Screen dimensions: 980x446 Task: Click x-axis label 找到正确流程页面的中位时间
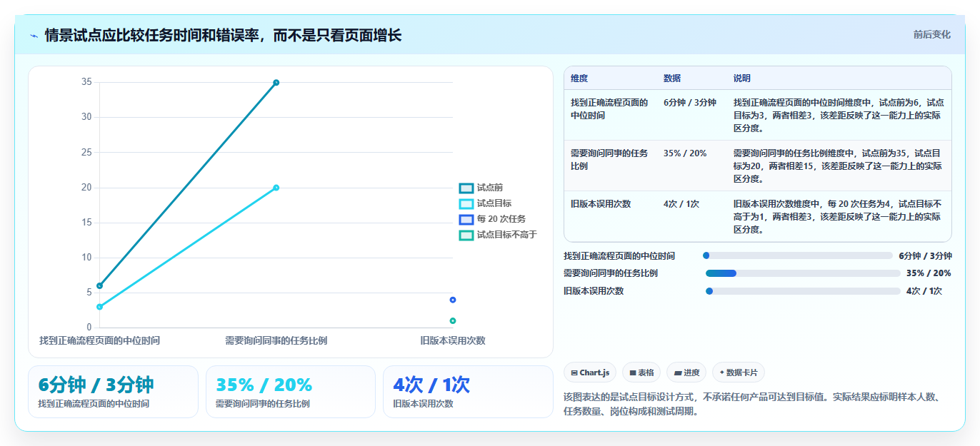(99, 340)
